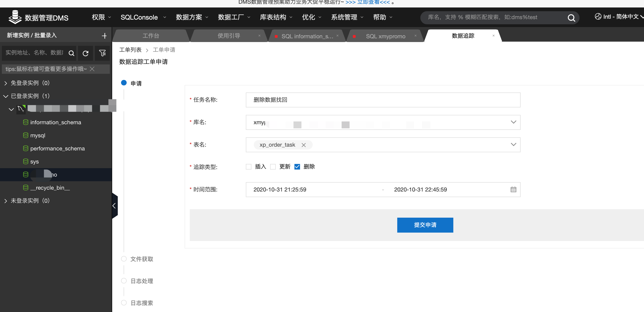Dismiss the mouse right-click tips message
This screenshot has width=644, height=312.
pyautogui.click(x=92, y=69)
